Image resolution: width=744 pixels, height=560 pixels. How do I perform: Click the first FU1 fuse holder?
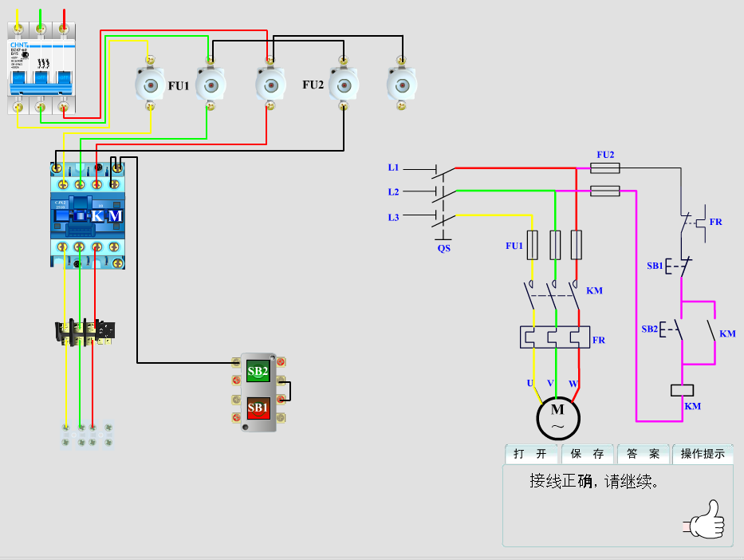[x=150, y=85]
